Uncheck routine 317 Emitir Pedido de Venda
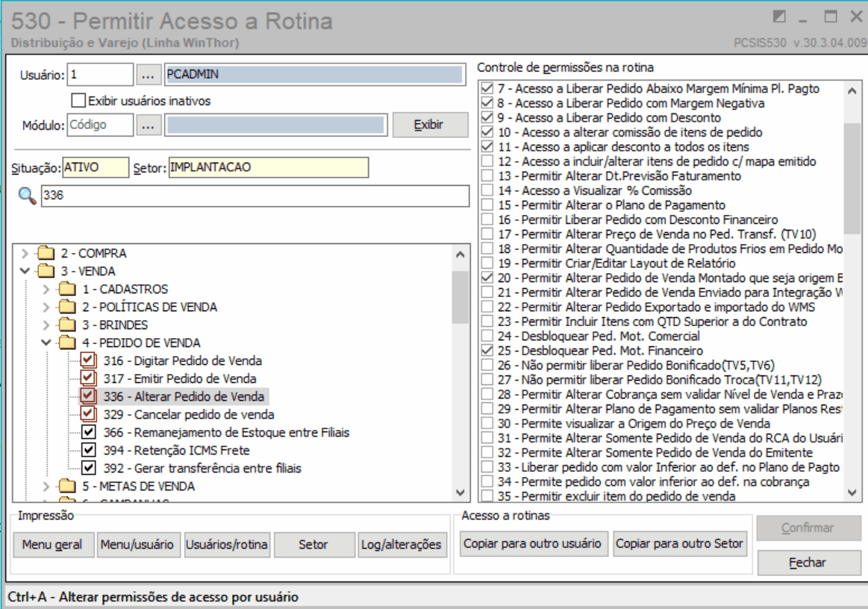The width and height of the screenshot is (868, 609). (x=88, y=378)
